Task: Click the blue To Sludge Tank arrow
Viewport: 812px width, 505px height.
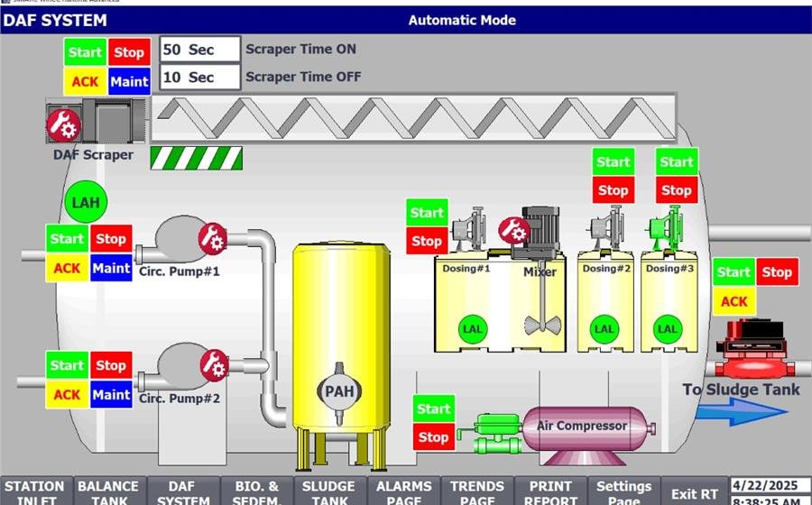Action: tap(742, 412)
